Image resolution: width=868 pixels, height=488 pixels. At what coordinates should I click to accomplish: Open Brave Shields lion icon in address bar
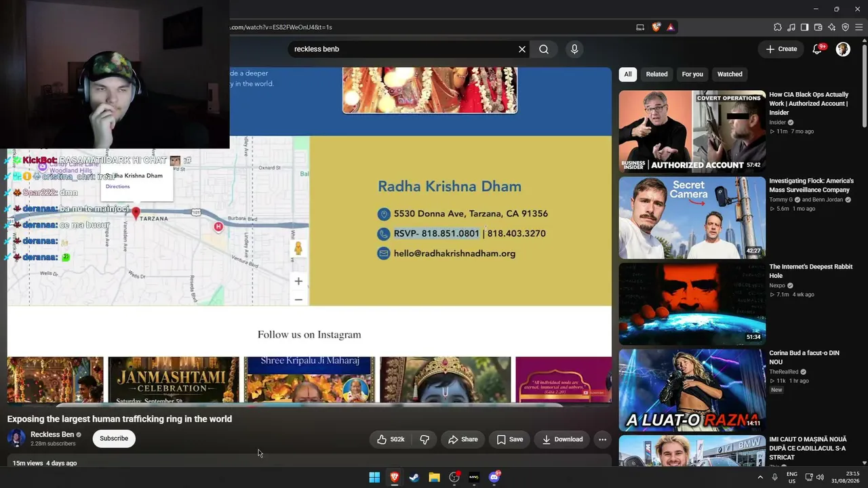click(x=656, y=27)
